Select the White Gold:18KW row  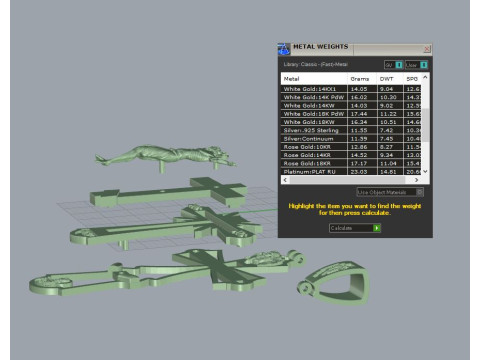351,122
